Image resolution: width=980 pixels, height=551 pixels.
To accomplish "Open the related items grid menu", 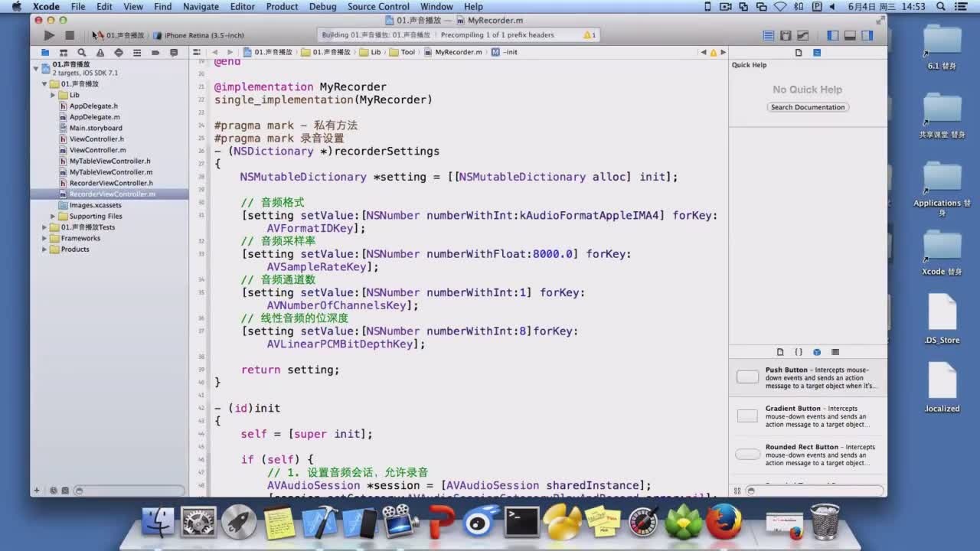I will click(198, 52).
